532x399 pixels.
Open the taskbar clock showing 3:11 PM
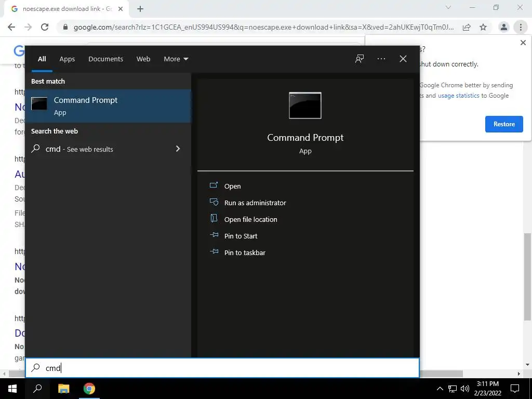487,389
